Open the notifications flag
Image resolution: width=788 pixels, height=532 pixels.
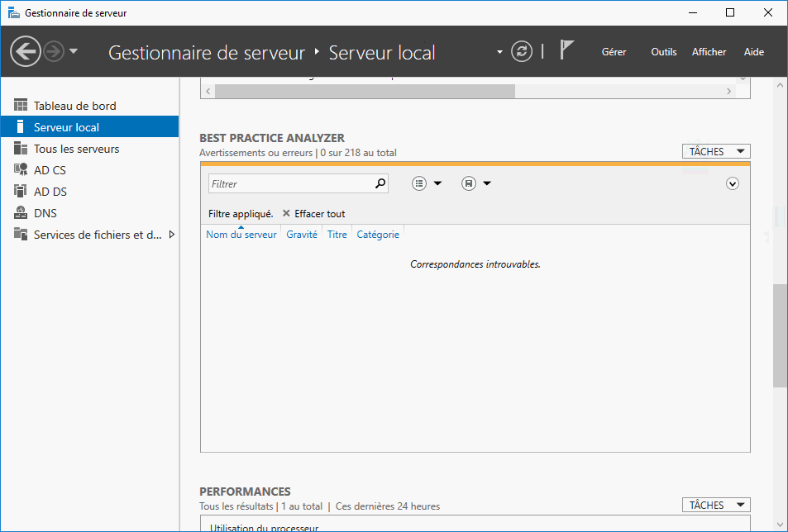(x=566, y=50)
